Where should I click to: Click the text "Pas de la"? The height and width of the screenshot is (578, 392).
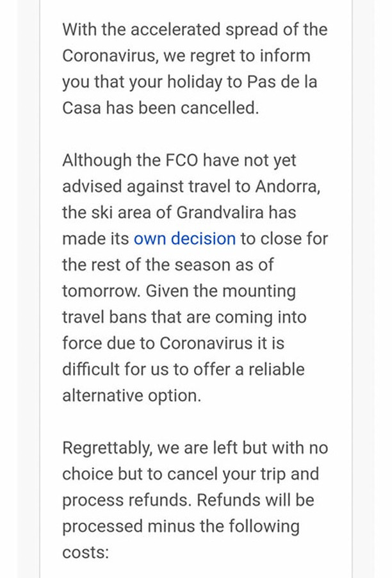pyautogui.click(x=282, y=81)
